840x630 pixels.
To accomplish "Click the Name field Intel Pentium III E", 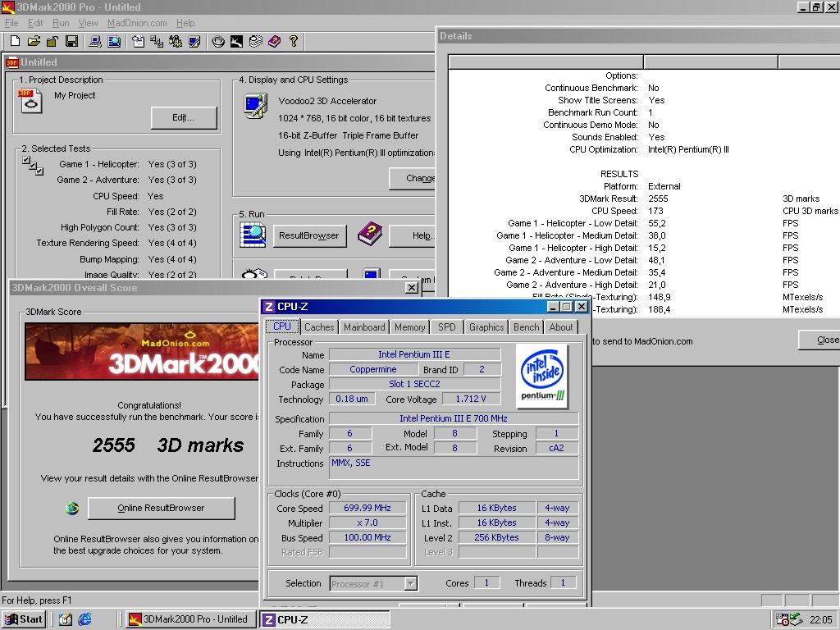I will point(414,354).
